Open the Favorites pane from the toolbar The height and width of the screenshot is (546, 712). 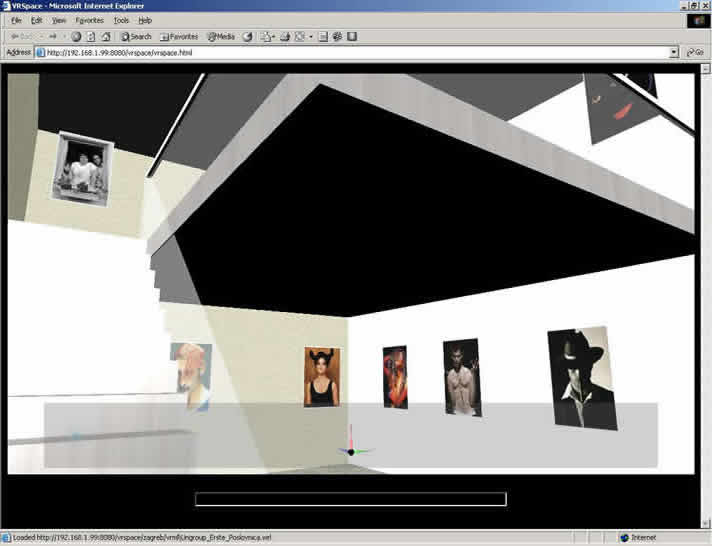179,36
